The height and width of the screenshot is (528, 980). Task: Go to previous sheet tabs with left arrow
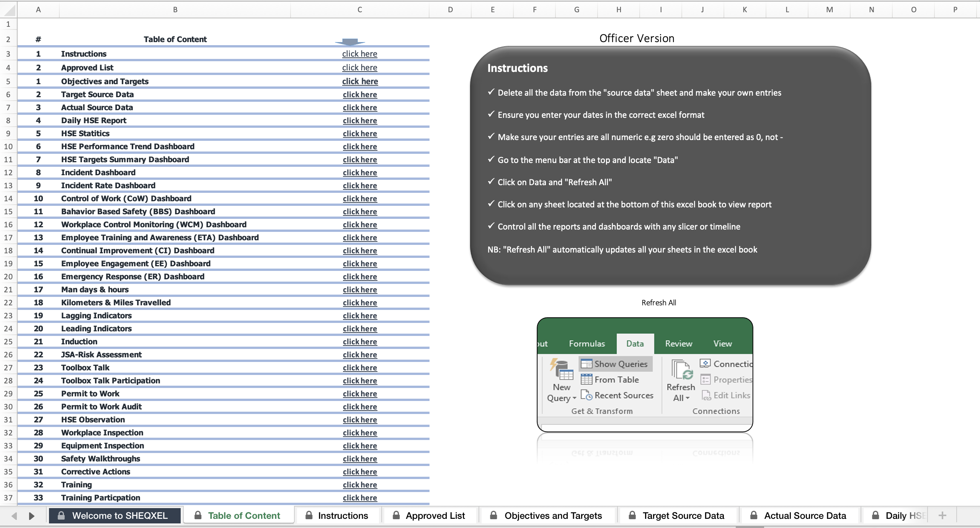point(14,516)
